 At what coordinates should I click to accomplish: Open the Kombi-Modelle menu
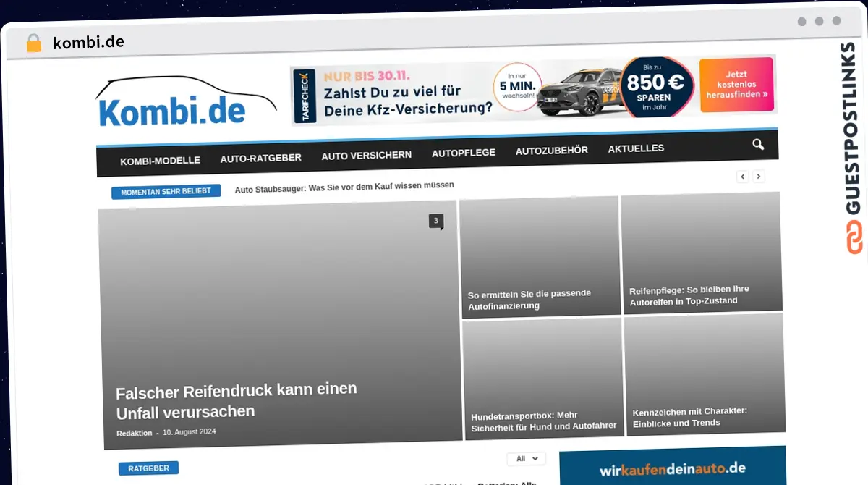160,161
